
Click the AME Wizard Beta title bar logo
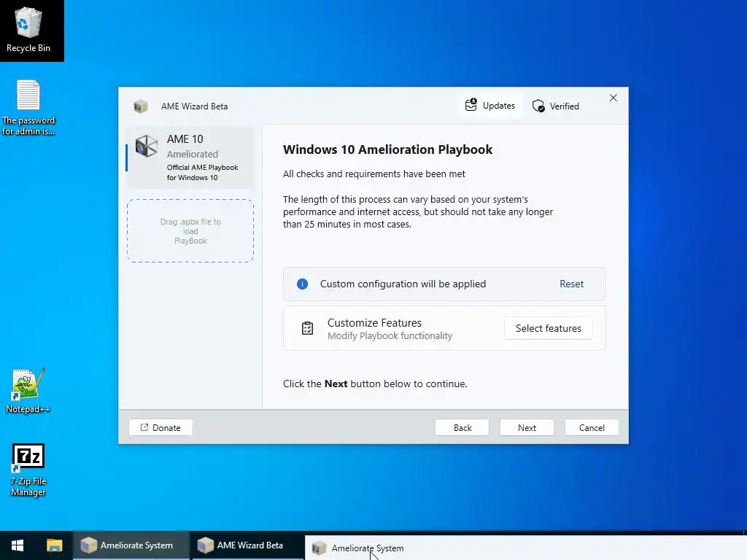pyautogui.click(x=141, y=106)
